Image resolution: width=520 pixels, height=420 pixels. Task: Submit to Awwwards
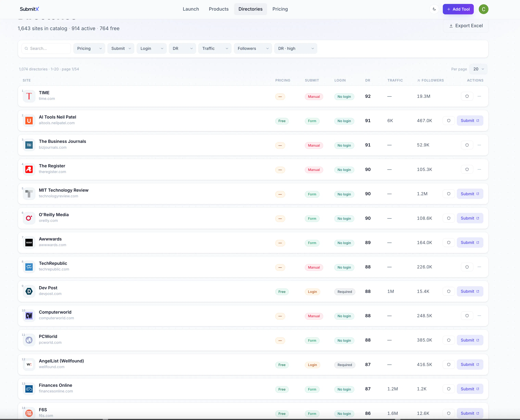pyautogui.click(x=470, y=242)
